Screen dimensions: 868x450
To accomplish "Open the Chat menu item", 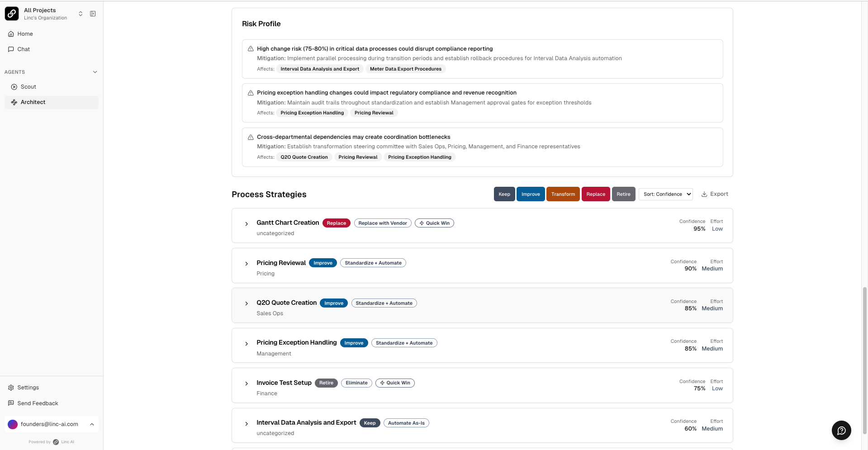I will pos(24,49).
